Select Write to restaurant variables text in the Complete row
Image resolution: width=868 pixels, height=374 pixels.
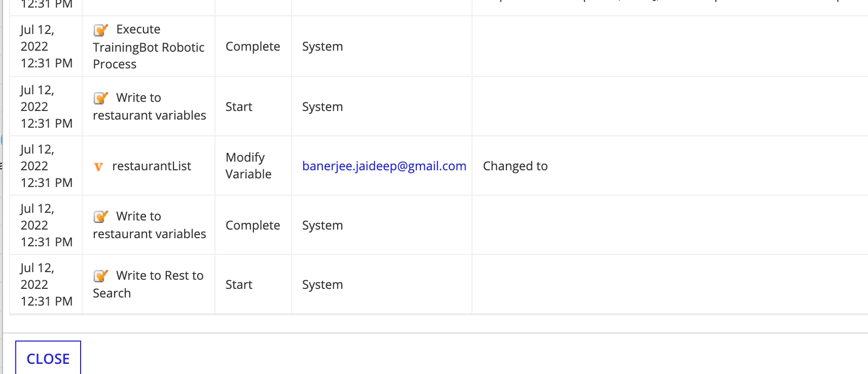point(150,225)
